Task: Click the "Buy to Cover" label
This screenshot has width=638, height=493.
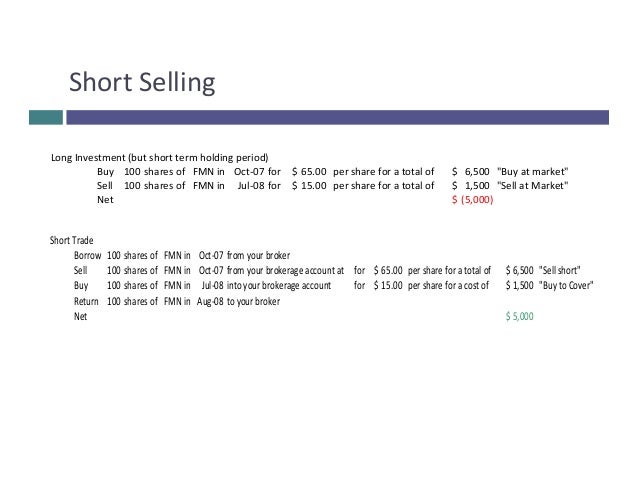Action: point(566,286)
